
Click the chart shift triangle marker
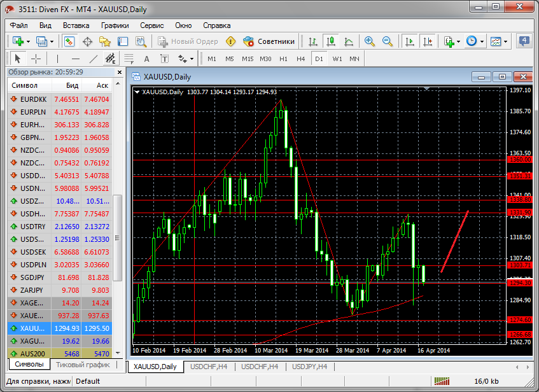426,89
